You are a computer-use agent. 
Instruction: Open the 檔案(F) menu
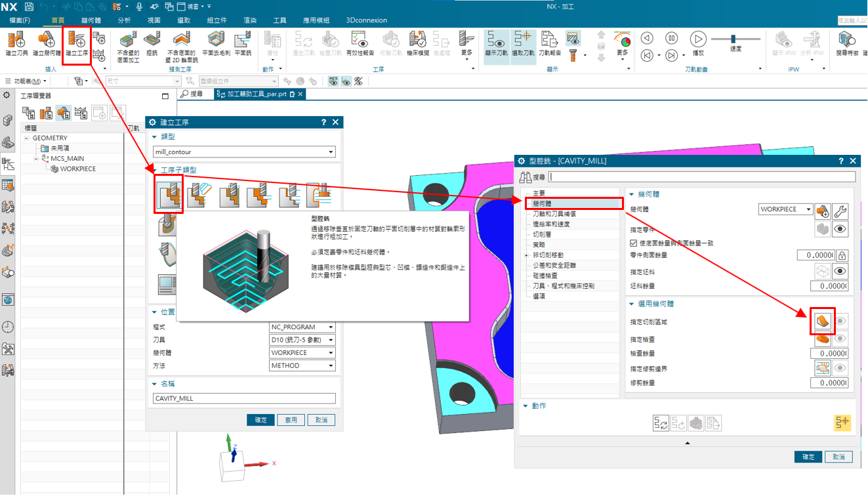pos(19,20)
